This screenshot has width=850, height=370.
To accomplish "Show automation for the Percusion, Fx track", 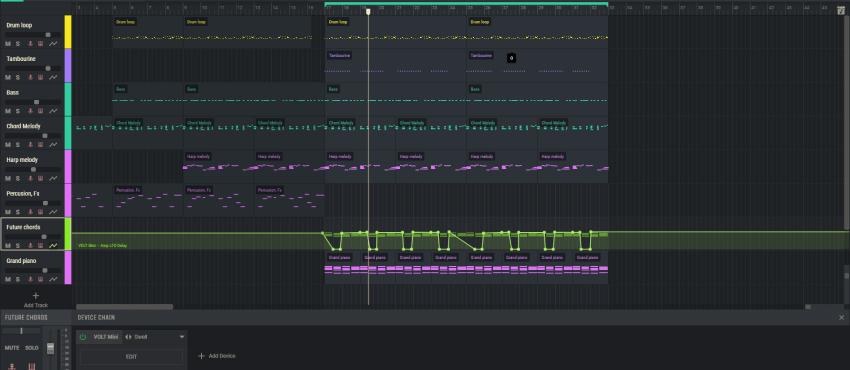I will 53,212.
